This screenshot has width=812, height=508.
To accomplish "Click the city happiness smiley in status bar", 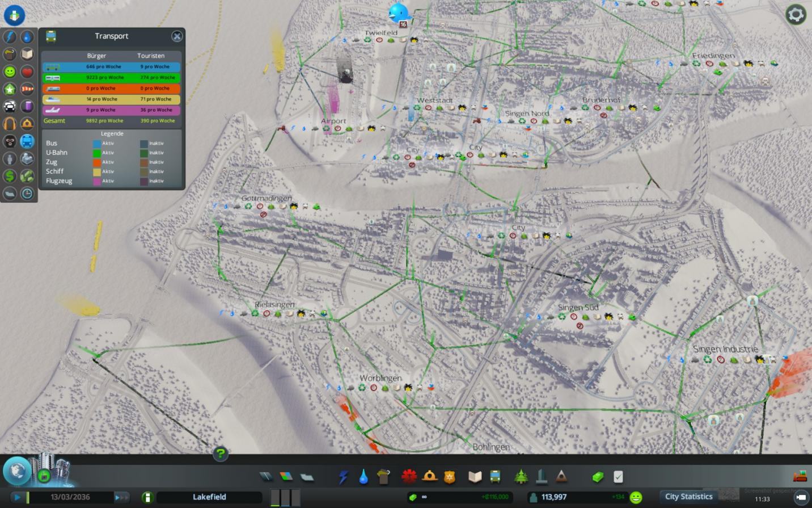I will pyautogui.click(x=636, y=498).
